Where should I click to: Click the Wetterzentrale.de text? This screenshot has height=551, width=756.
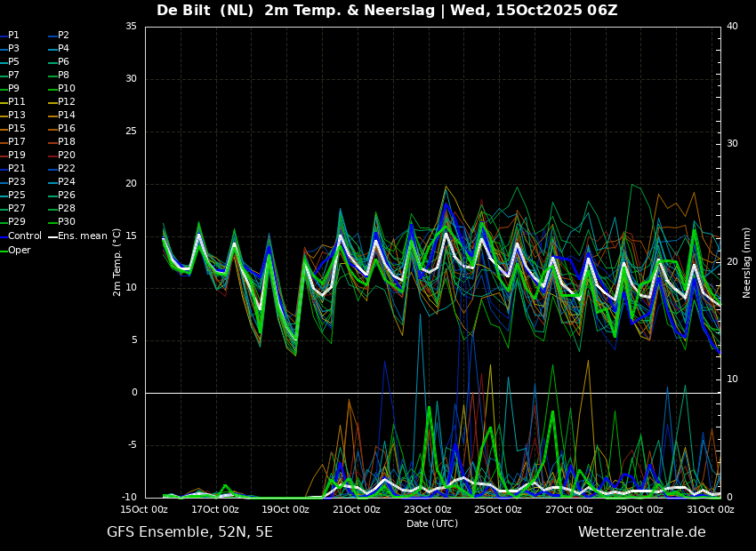pos(642,532)
